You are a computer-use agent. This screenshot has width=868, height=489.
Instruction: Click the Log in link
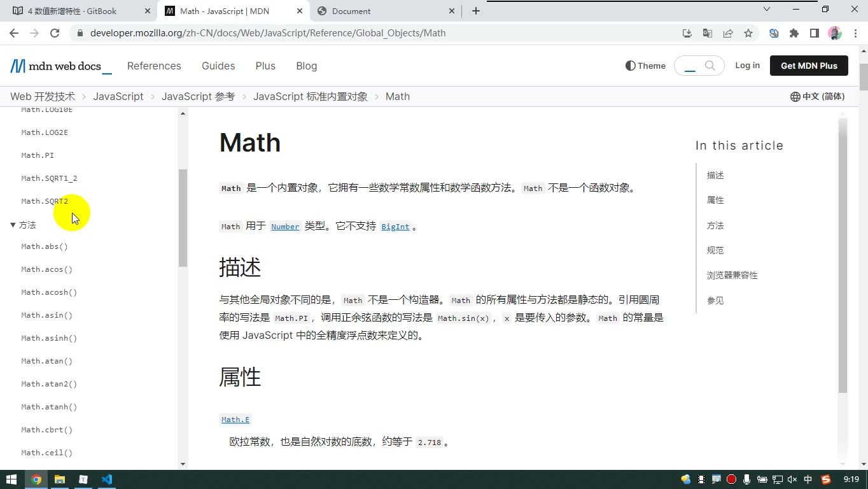(747, 66)
